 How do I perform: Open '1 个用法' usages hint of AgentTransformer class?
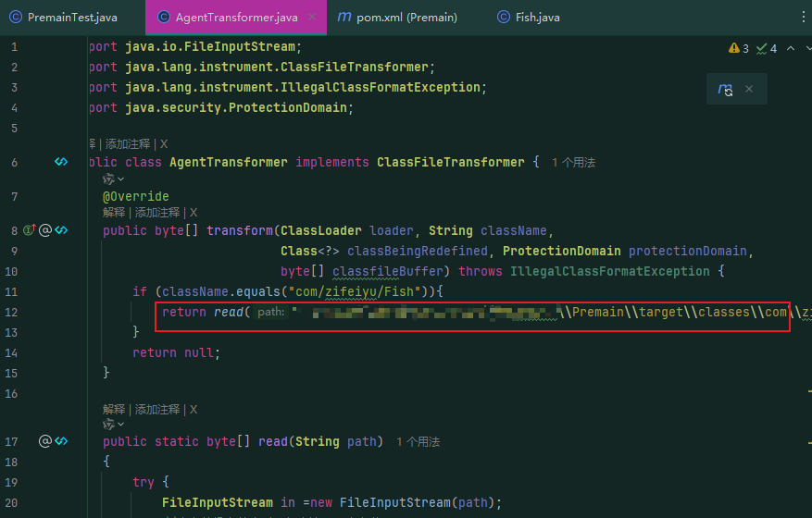click(x=573, y=163)
